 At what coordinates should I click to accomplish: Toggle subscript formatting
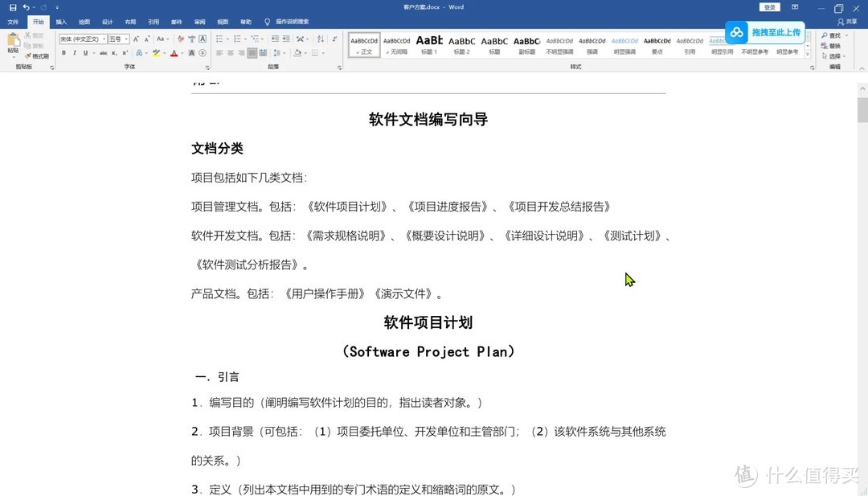click(114, 53)
